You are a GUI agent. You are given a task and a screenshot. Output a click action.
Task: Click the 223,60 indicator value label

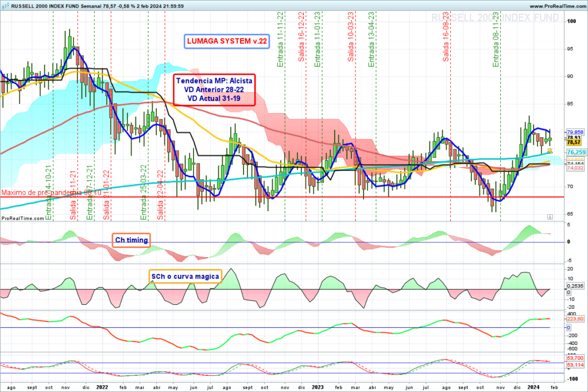coord(575,319)
